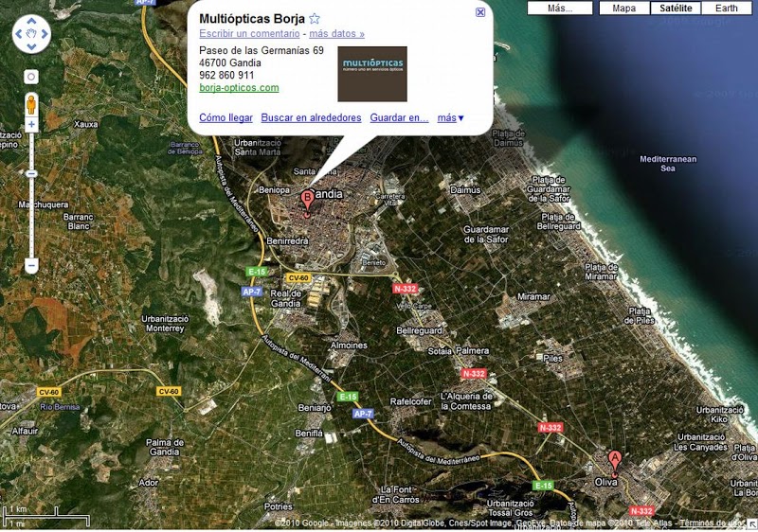Screen dimensions: 758x532
Task: Click the Potries town label
Action: tap(278, 506)
